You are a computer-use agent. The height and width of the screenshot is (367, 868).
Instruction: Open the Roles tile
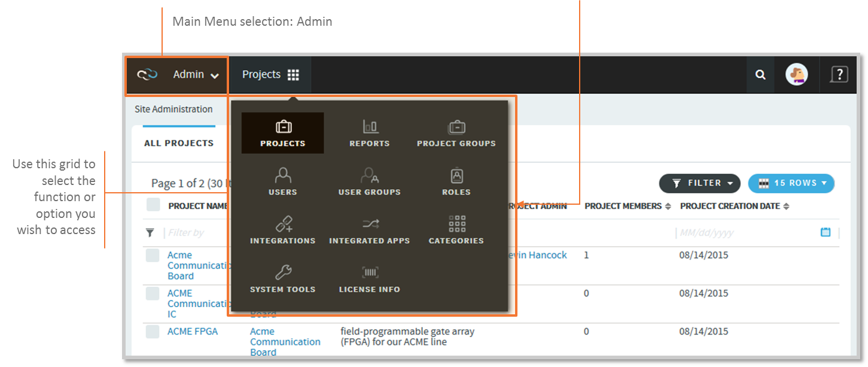456,181
